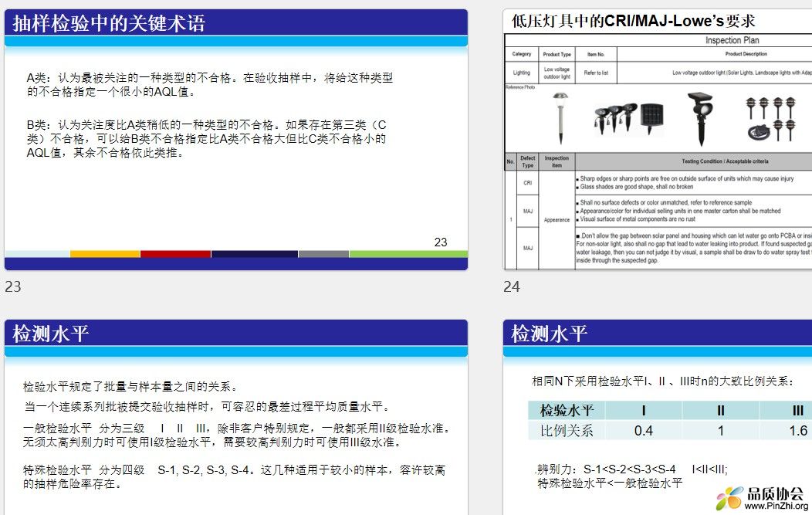The image size is (812, 515).
Task: Click the Refer to list cell
Action: (x=596, y=73)
